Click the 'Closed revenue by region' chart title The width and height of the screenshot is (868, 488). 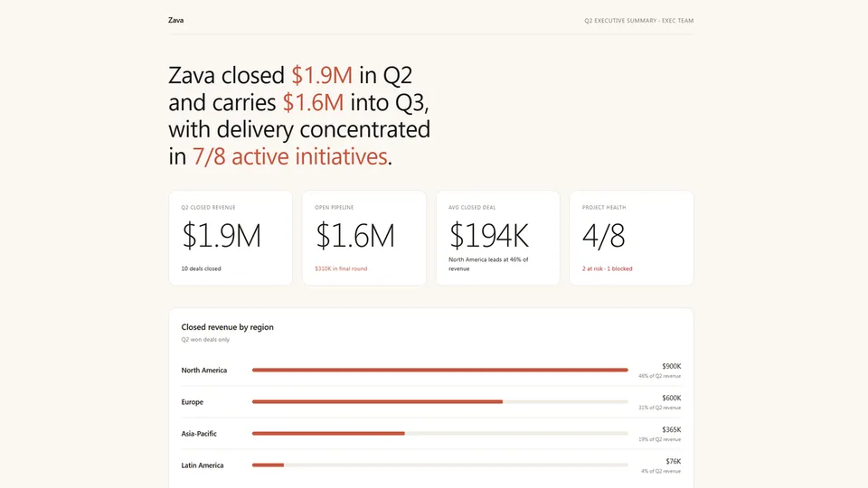228,327
